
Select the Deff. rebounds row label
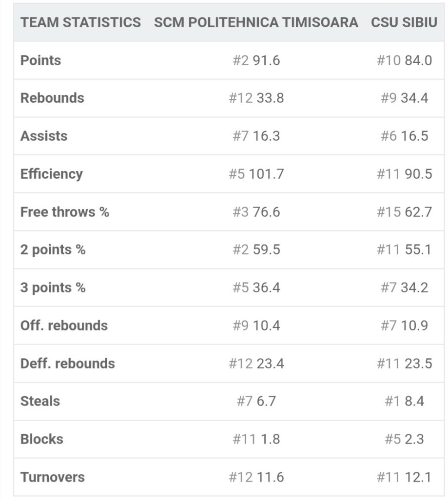point(68,364)
